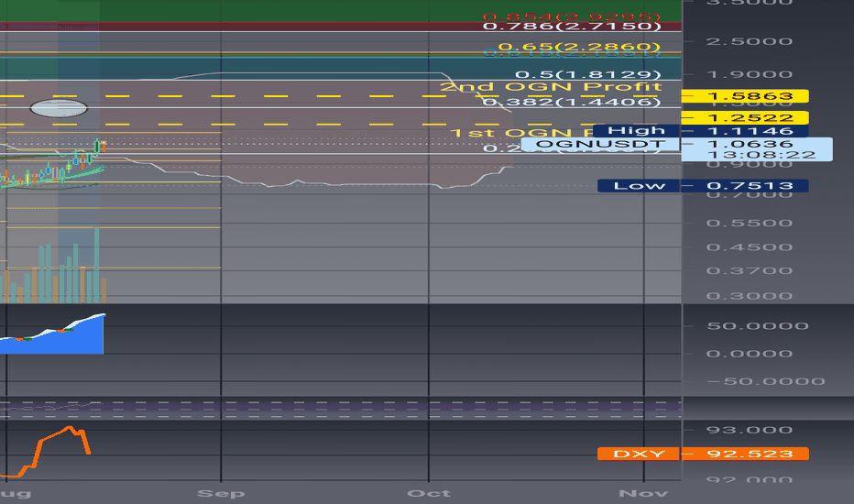
Task: Click the Nov label on time axis
Action: 643,494
